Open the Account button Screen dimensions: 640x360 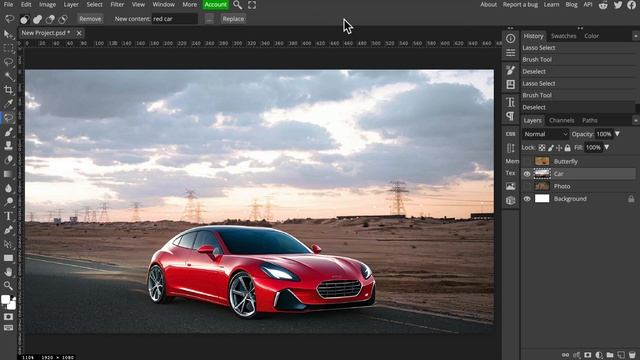pyautogui.click(x=216, y=4)
